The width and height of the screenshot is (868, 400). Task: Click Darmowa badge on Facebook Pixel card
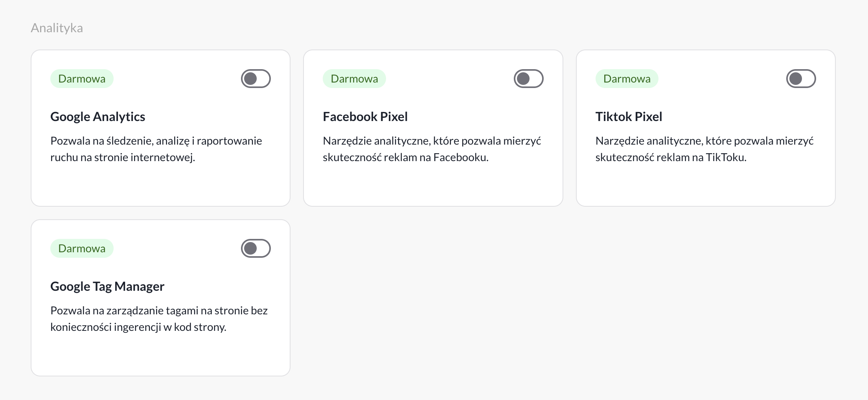point(354,79)
